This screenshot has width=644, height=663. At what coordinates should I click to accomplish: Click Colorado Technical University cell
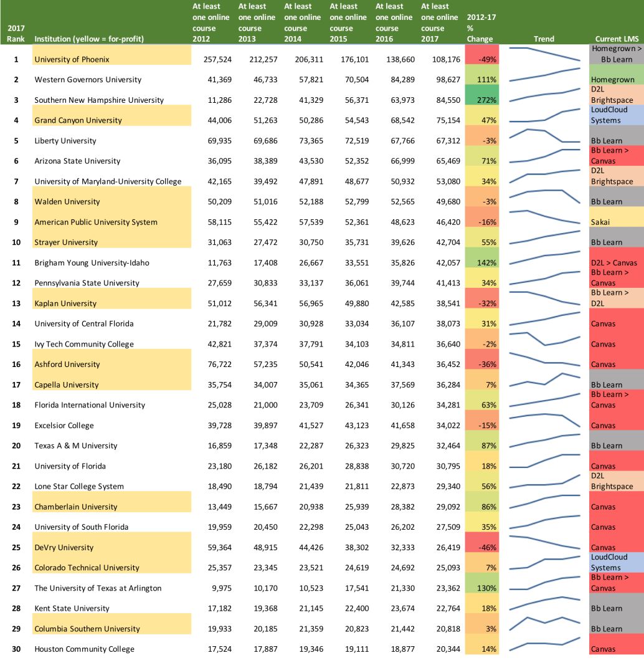point(111,563)
